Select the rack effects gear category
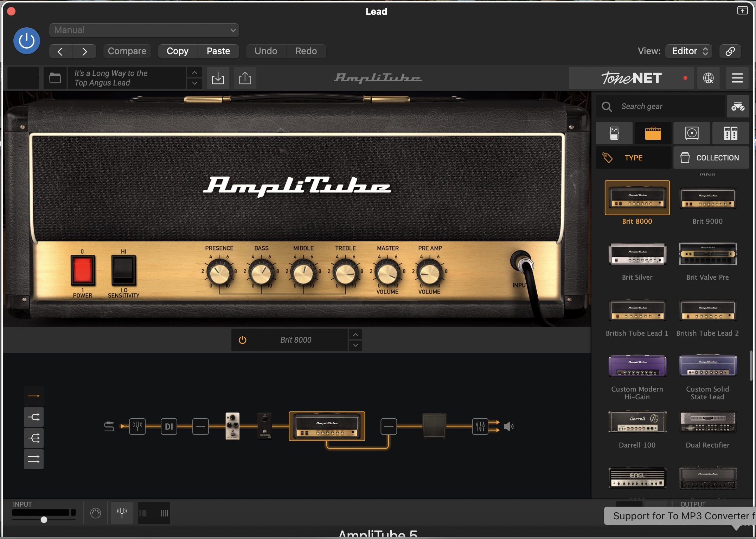 tap(730, 133)
